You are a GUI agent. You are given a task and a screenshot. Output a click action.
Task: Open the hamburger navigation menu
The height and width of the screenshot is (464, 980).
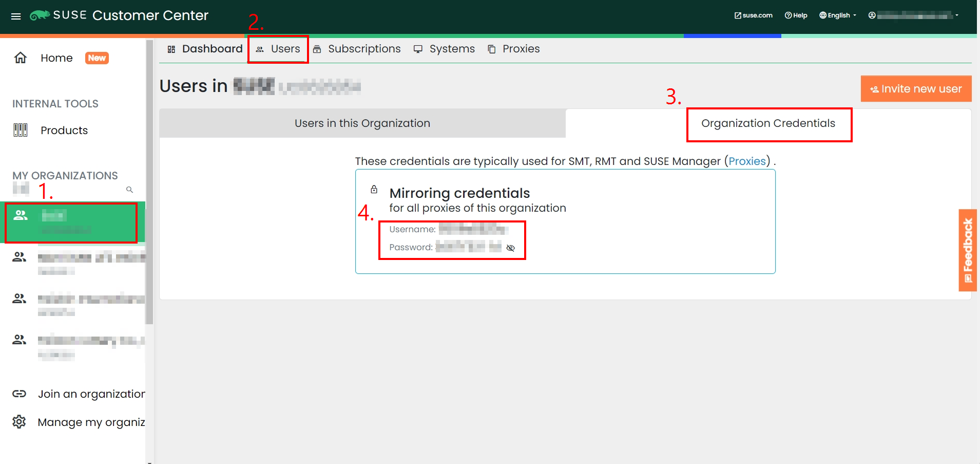tap(16, 16)
